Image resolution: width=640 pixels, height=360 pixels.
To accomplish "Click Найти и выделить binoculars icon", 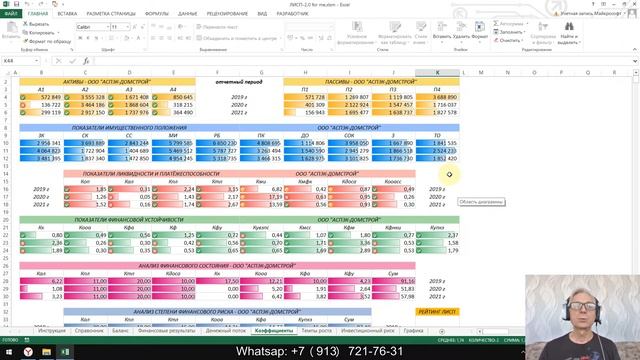I will coord(569,33).
